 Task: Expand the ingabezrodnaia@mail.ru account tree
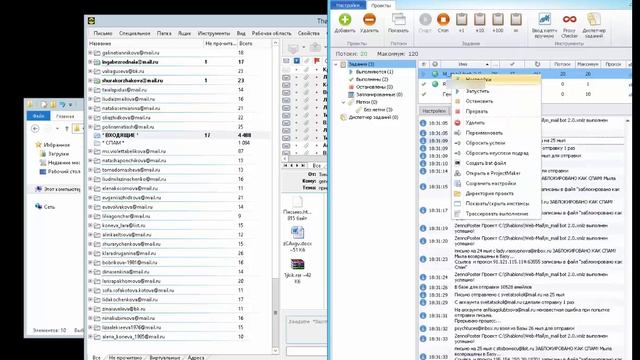pos(90,62)
